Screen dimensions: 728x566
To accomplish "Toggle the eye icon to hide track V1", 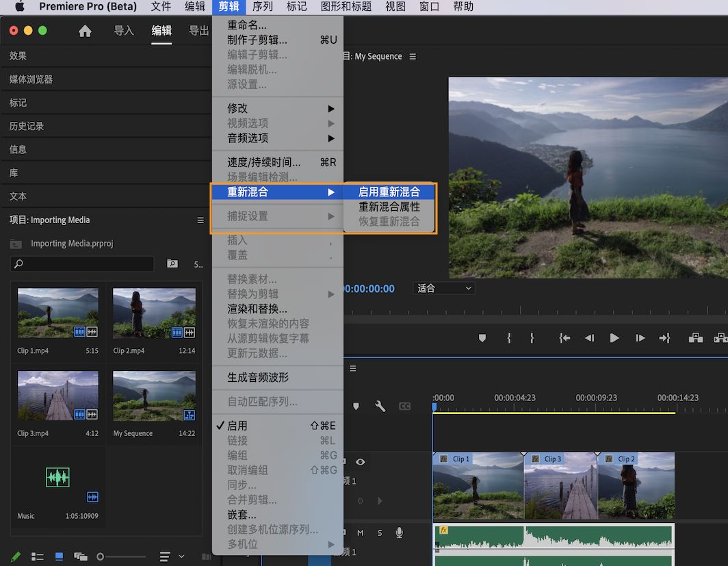I will point(361,462).
